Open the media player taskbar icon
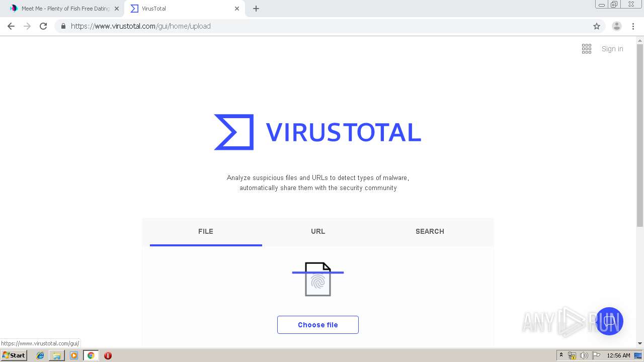 tap(74, 355)
